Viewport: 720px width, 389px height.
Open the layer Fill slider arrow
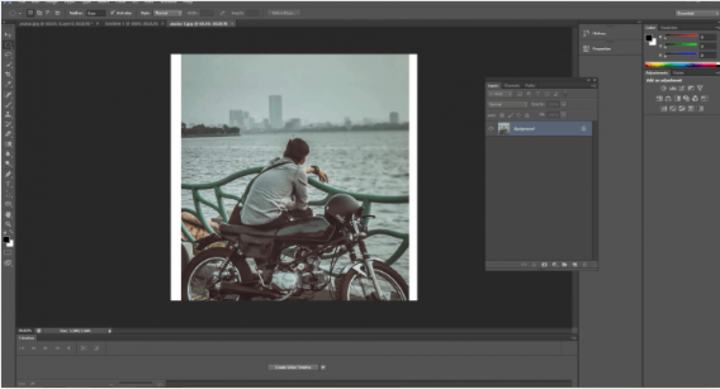(x=563, y=115)
